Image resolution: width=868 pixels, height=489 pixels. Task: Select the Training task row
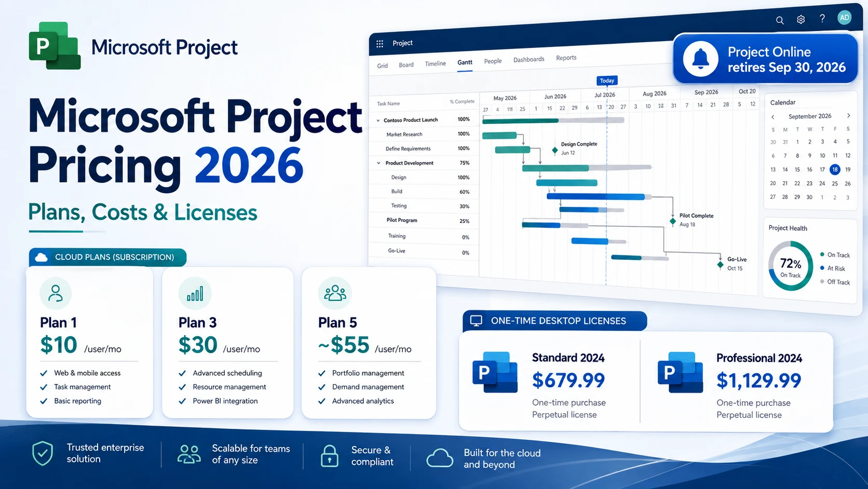[425, 236]
